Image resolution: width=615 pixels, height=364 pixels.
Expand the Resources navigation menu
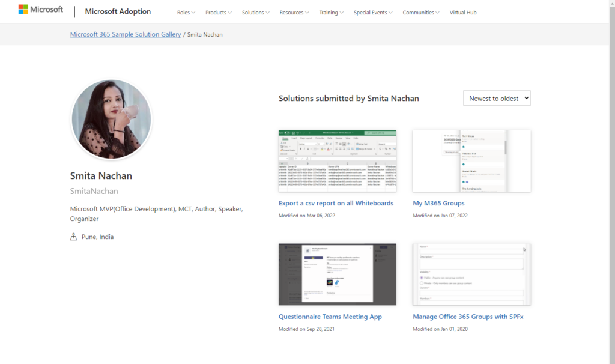294,12
